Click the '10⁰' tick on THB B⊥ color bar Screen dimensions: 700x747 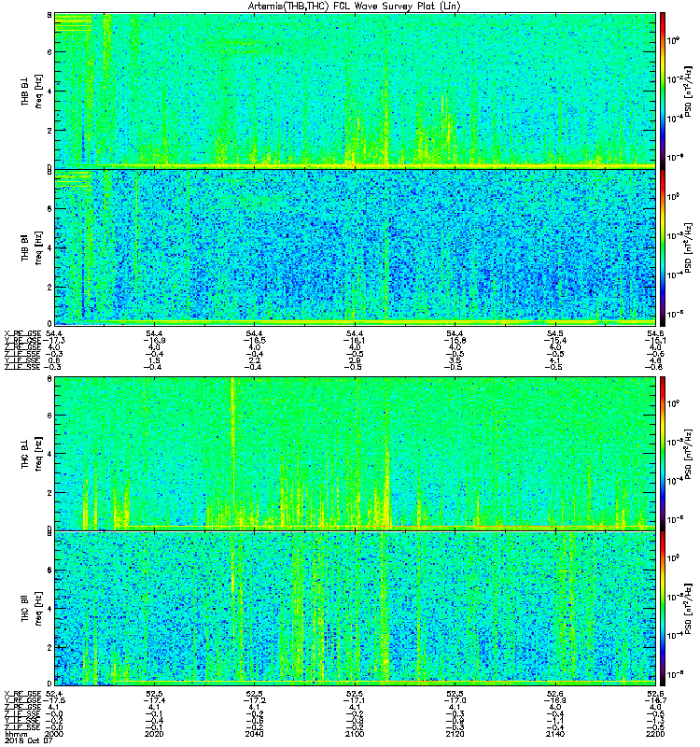point(672,40)
